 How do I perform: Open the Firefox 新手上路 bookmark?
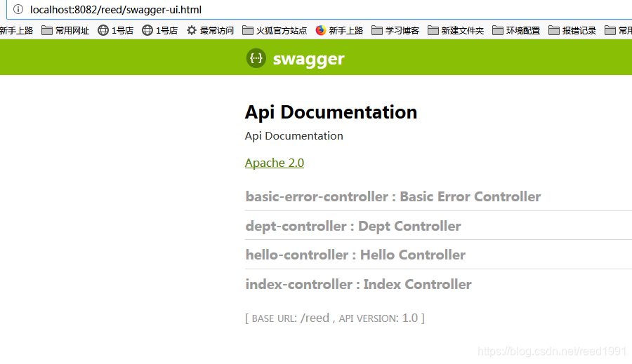tap(339, 31)
